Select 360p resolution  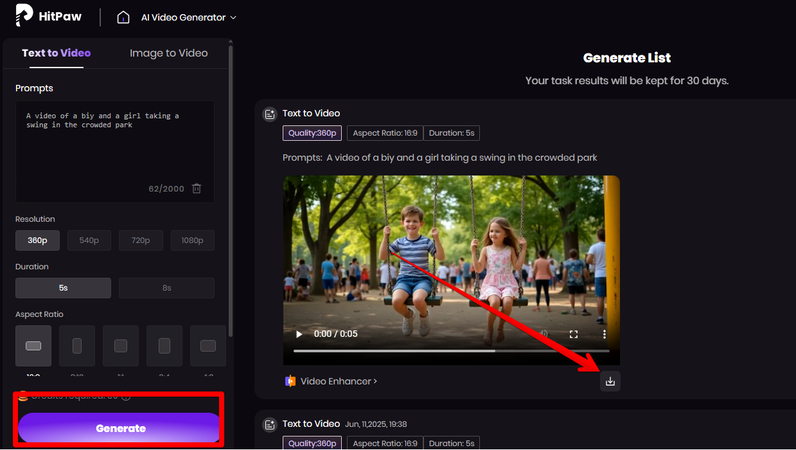tap(38, 240)
